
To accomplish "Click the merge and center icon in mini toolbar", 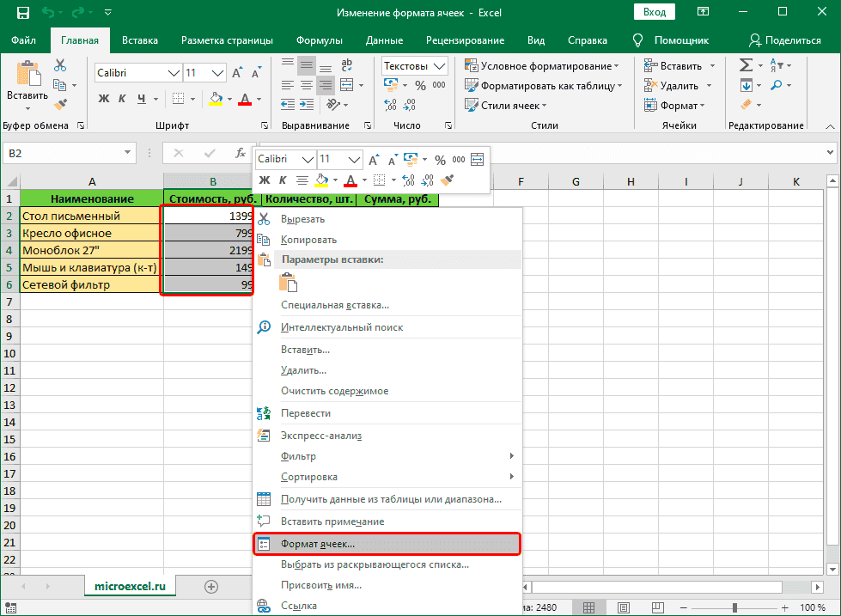I will point(476,159).
